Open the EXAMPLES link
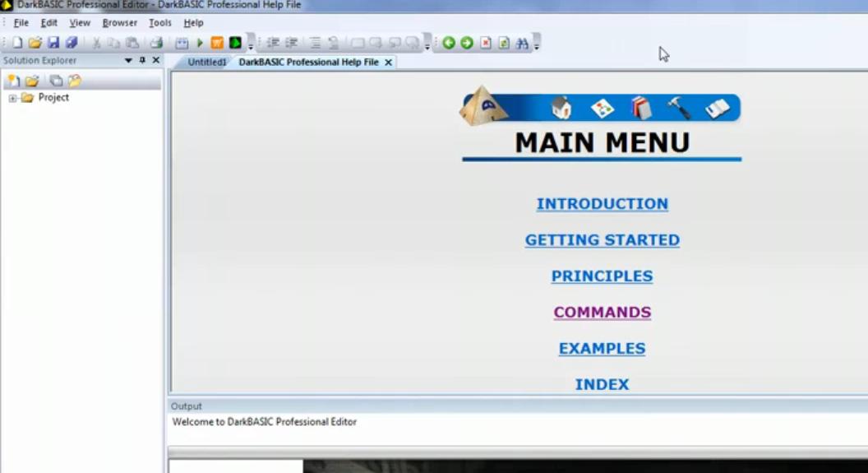This screenshot has height=473, width=868. click(x=603, y=349)
